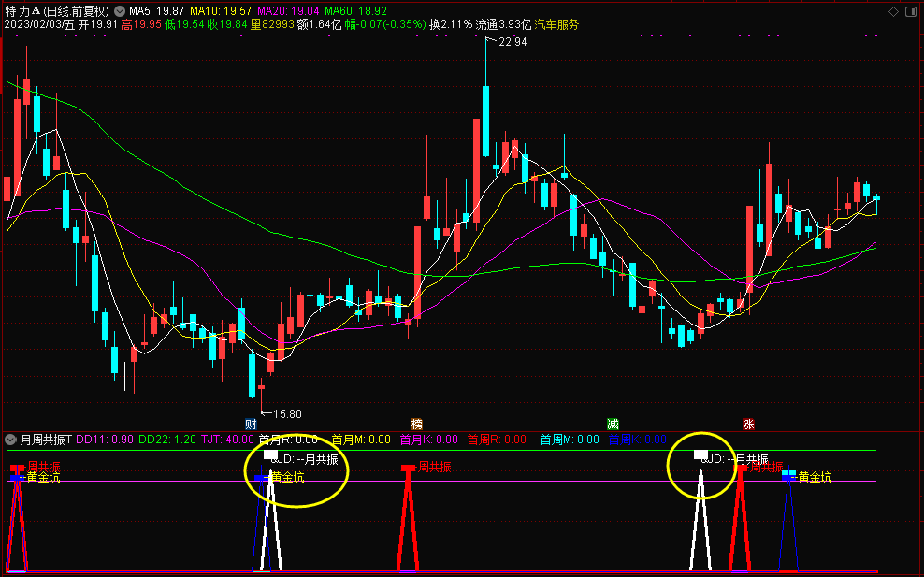
Task: Click the open price 开19.91
Action: 98,24
